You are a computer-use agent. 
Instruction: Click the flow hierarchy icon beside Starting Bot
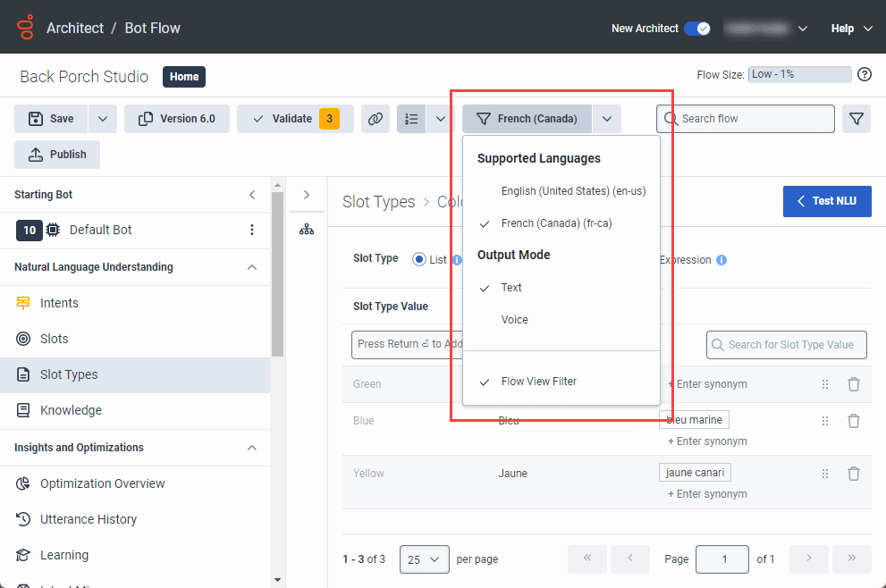pyautogui.click(x=307, y=228)
